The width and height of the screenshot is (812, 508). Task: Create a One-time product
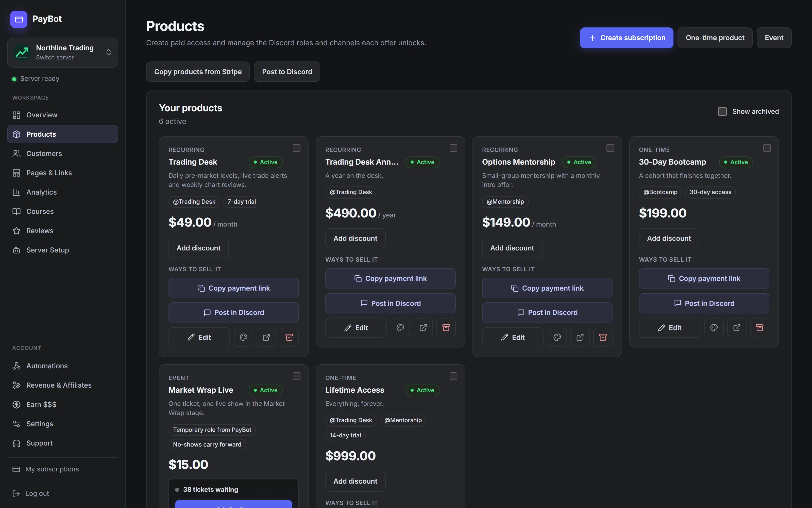click(715, 38)
